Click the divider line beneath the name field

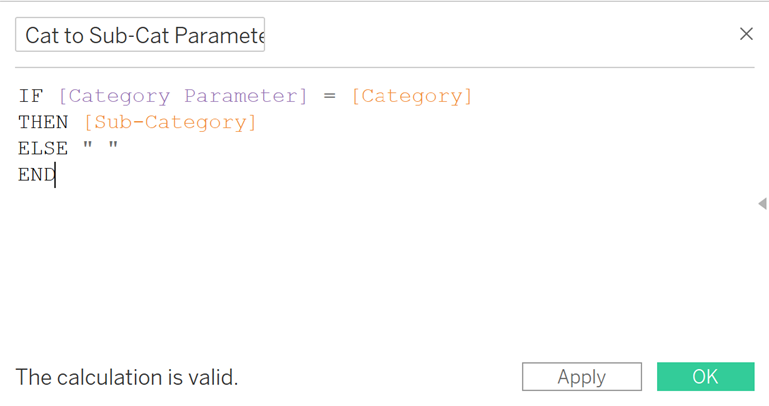click(x=384, y=67)
